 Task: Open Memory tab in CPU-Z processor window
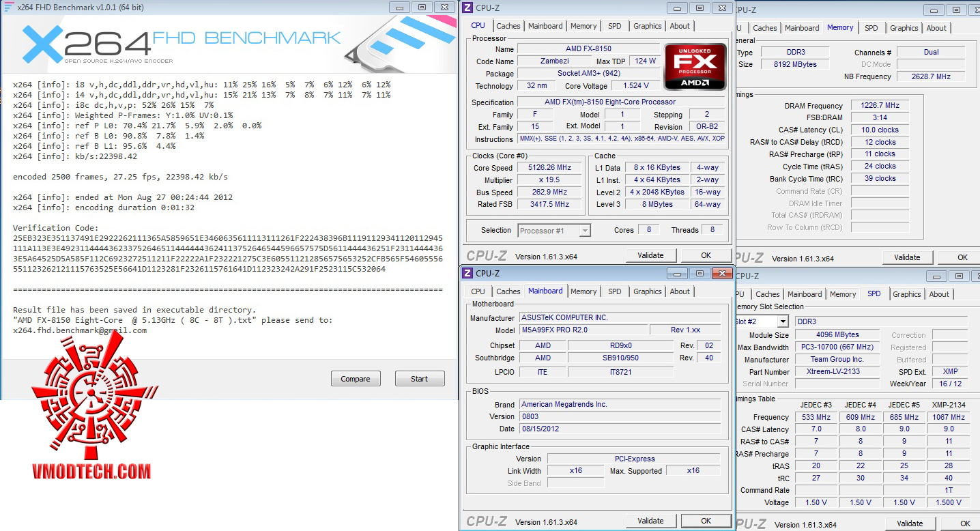(x=583, y=26)
